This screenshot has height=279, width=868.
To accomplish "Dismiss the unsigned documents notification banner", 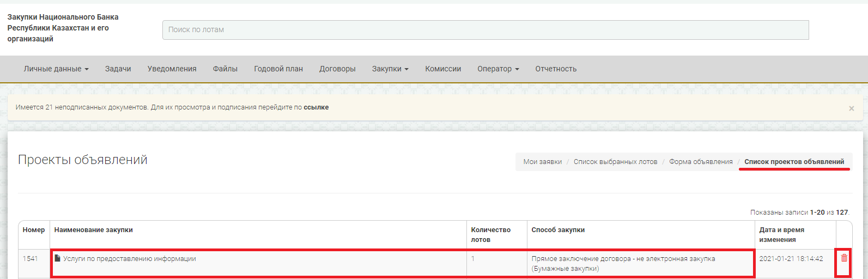I will click(851, 108).
